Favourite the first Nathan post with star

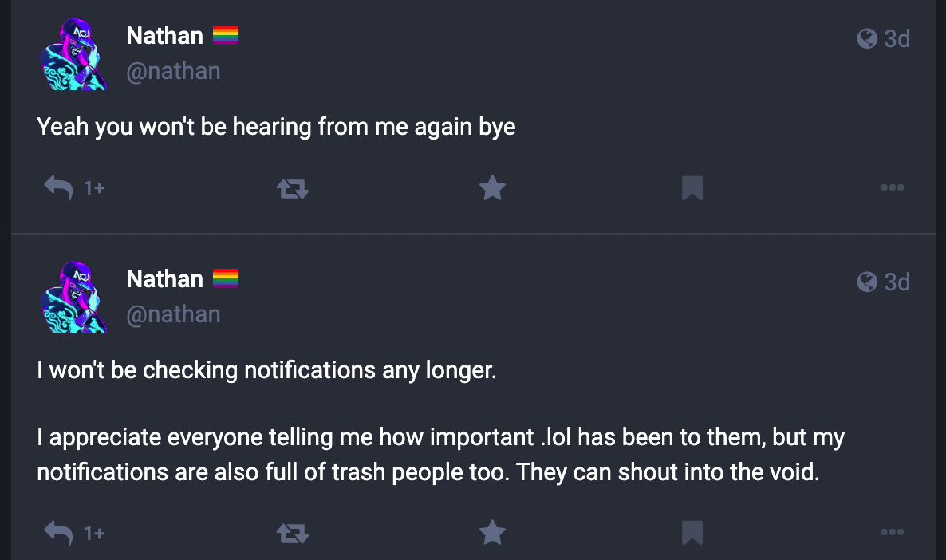pyautogui.click(x=492, y=187)
